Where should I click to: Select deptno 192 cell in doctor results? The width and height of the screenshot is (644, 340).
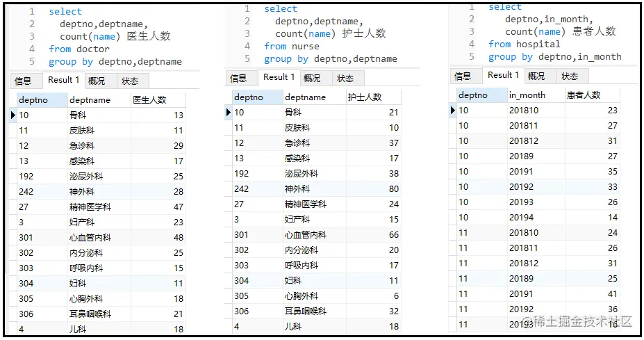pos(42,177)
